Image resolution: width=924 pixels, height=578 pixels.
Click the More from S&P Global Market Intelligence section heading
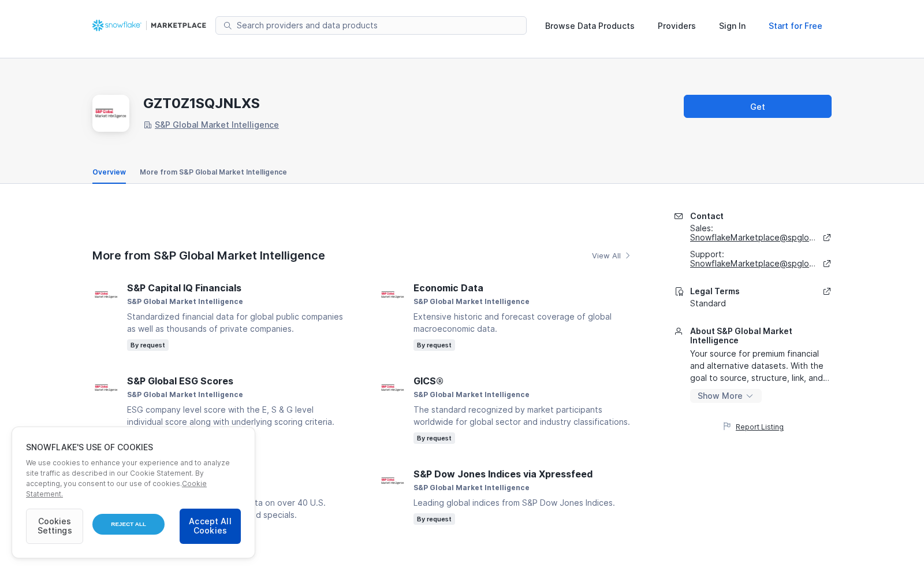click(208, 255)
